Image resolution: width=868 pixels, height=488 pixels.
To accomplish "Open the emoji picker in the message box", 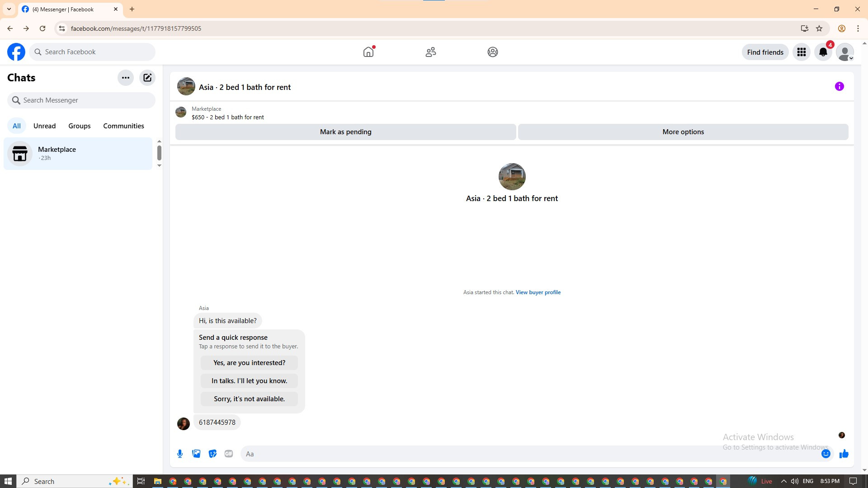I will coord(826,454).
